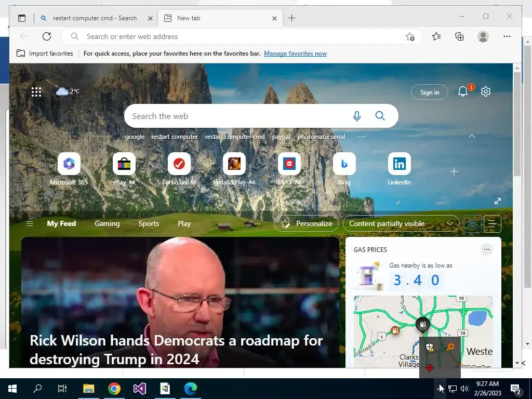The height and width of the screenshot is (399, 532).
Task: Open Settings and more ellipsis menu
Action: click(507, 36)
